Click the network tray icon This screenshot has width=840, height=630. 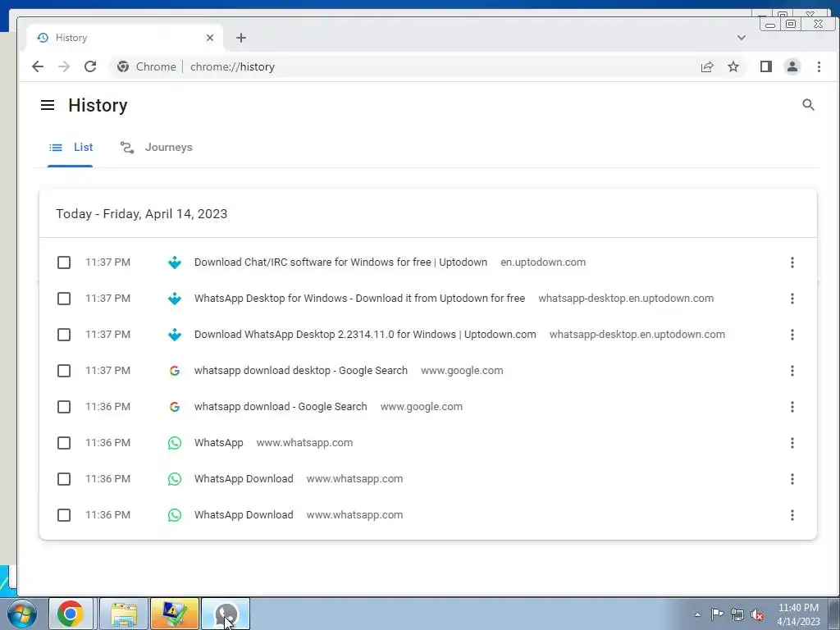(x=737, y=614)
